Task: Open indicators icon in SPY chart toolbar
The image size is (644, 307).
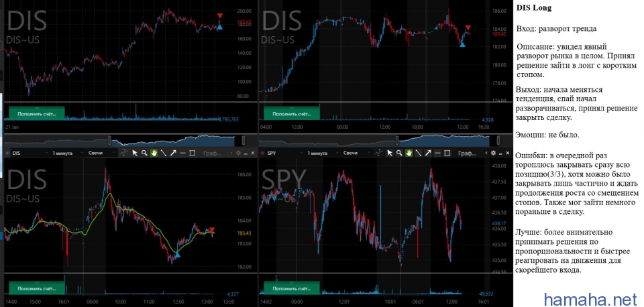Action: point(380,153)
